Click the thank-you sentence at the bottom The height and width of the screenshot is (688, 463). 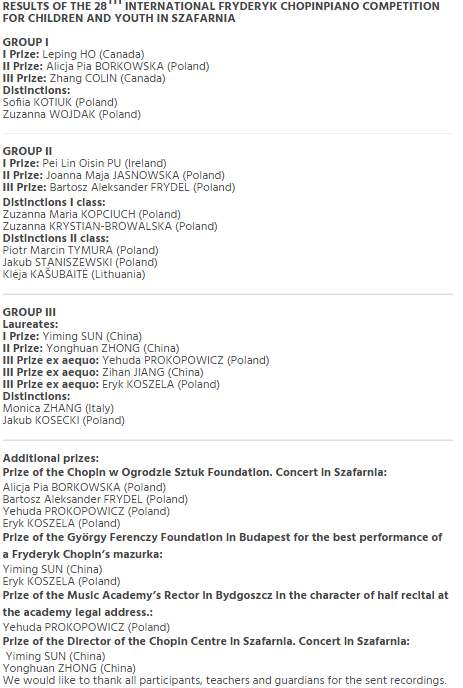224,681
